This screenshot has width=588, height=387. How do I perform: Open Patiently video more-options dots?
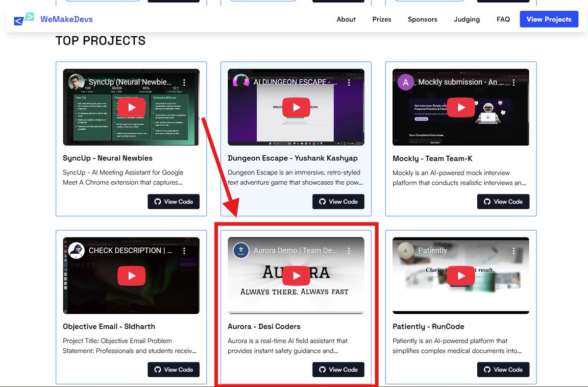pyautogui.click(x=514, y=251)
